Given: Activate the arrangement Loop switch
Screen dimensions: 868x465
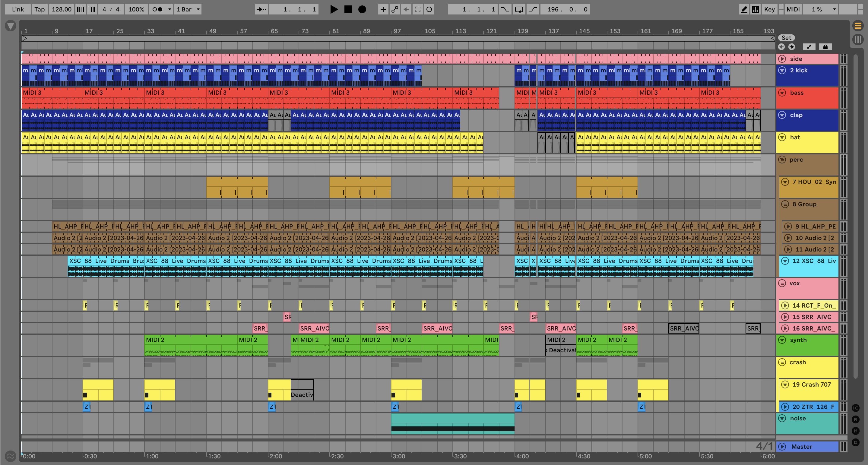Looking at the screenshot, I should (519, 9).
